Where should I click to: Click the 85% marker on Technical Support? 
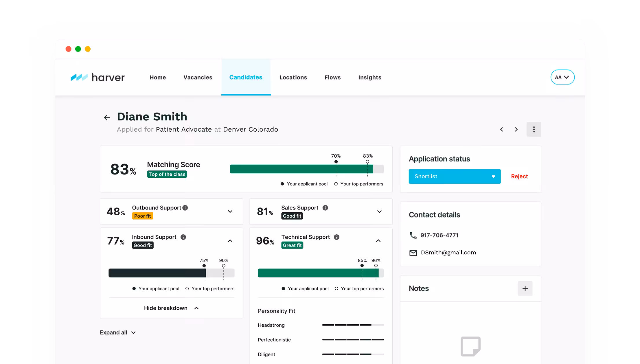362,265
